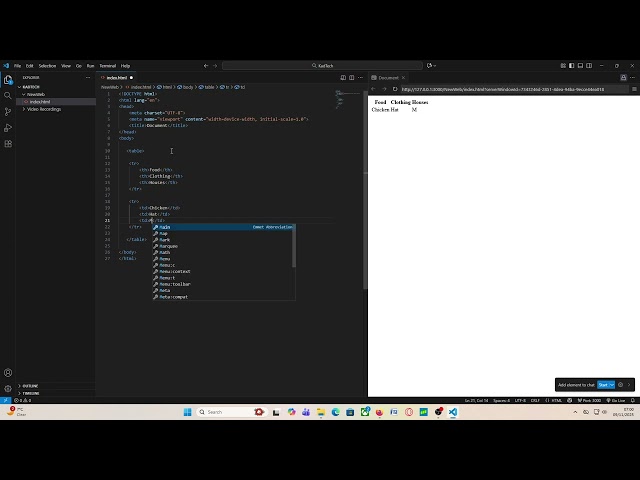
Task: Open the Run and Debug view
Action: (x=8, y=128)
